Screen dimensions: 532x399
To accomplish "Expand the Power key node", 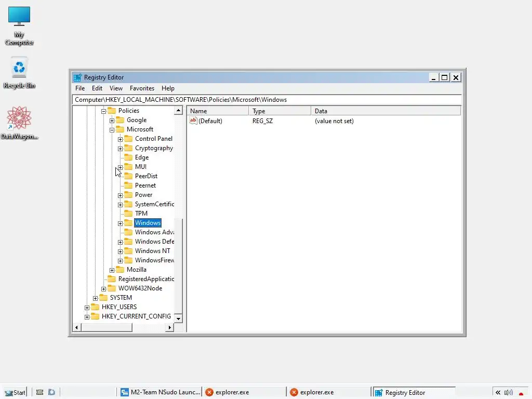I will [120, 195].
